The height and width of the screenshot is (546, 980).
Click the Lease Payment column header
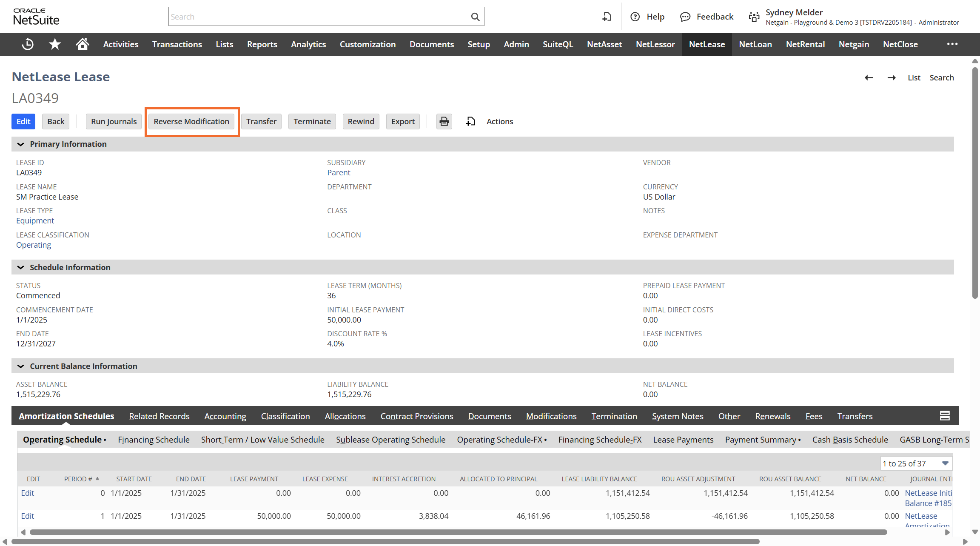(254, 479)
